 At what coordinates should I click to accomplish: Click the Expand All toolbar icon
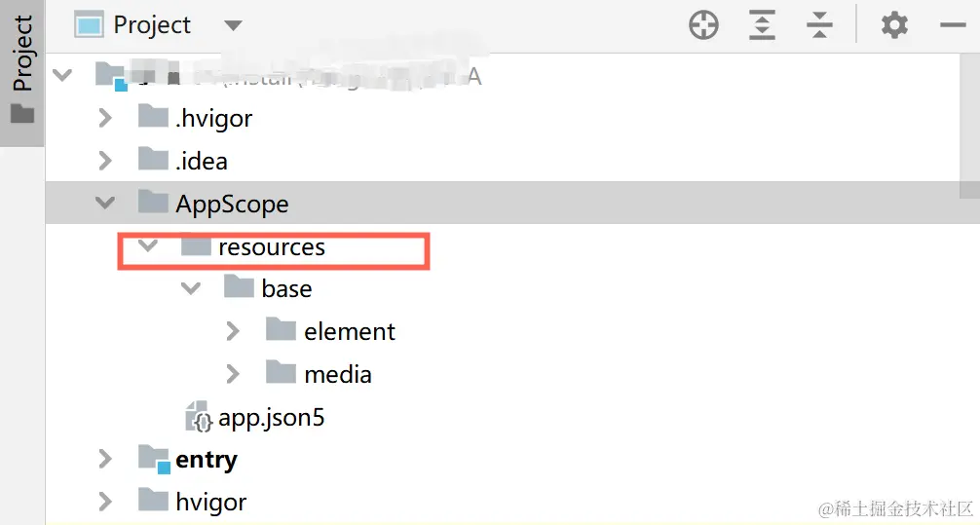(762, 25)
